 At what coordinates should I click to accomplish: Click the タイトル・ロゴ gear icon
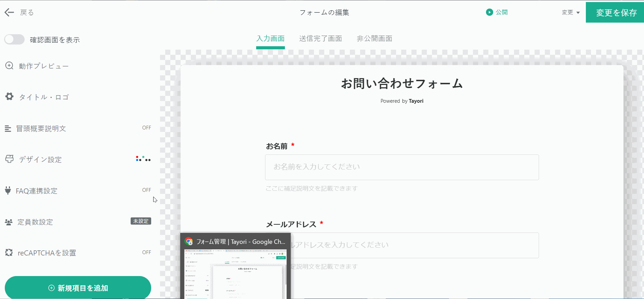click(9, 97)
